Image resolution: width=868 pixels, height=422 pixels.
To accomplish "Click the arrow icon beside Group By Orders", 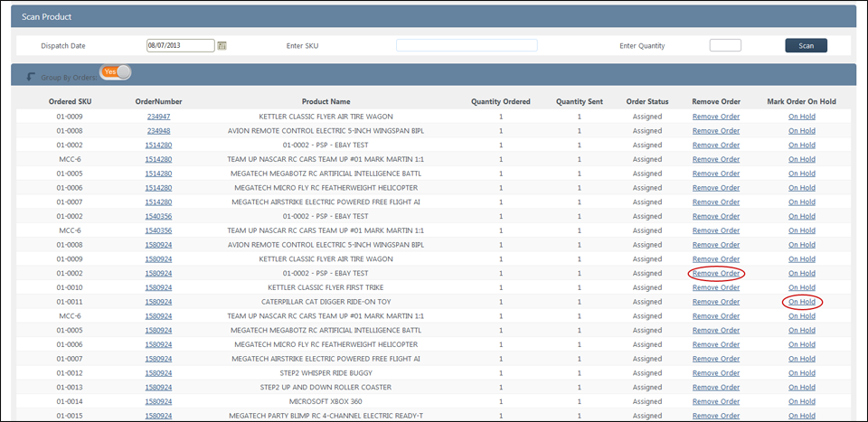I will coord(31,77).
